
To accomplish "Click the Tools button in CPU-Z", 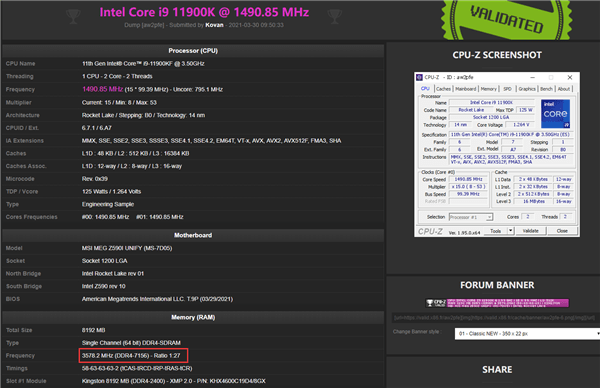I will [x=496, y=231].
